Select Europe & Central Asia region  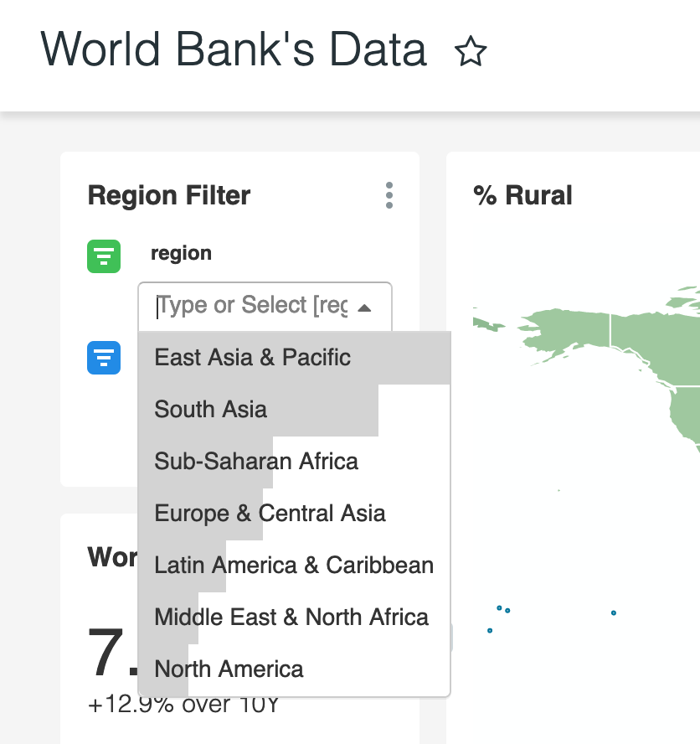click(x=269, y=514)
